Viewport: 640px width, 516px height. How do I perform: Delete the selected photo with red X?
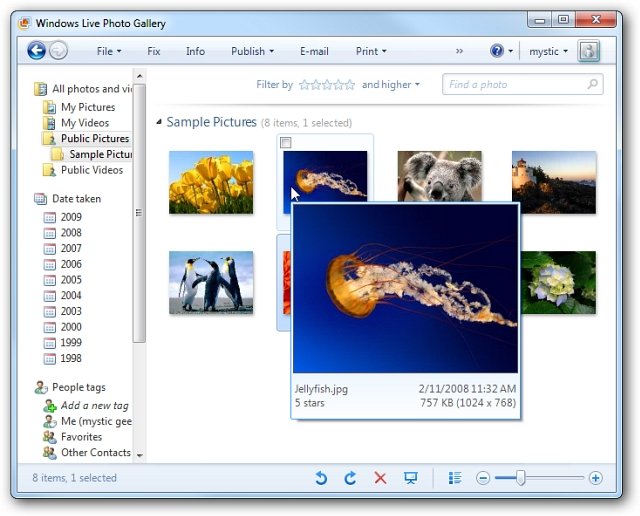(380, 478)
